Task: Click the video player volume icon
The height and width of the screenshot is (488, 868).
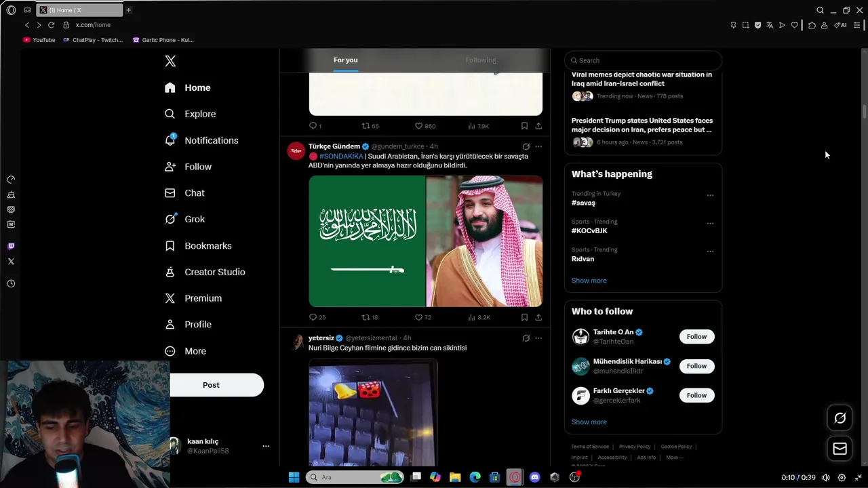Action: click(825, 477)
